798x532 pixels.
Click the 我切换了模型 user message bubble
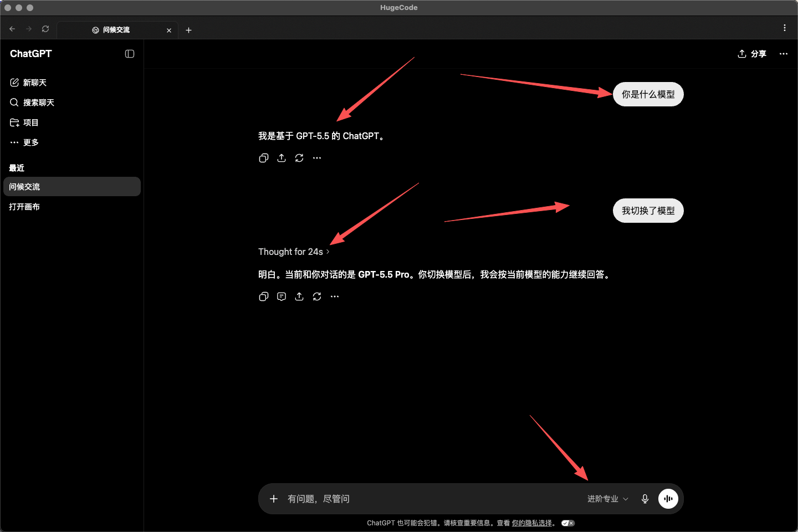(x=648, y=211)
